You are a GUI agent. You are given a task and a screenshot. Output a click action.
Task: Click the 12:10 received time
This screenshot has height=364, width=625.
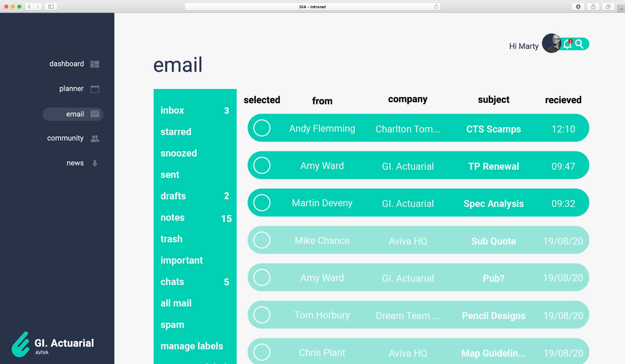click(x=563, y=129)
